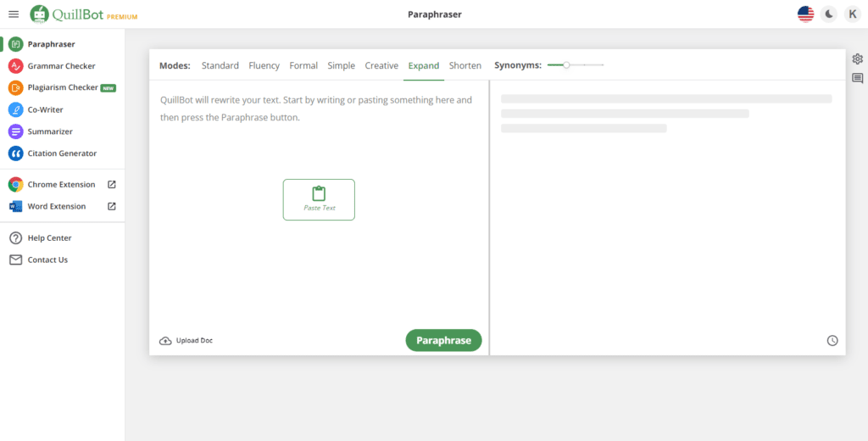Toggle dark mode moon icon
This screenshot has width=868, height=441.
click(829, 14)
